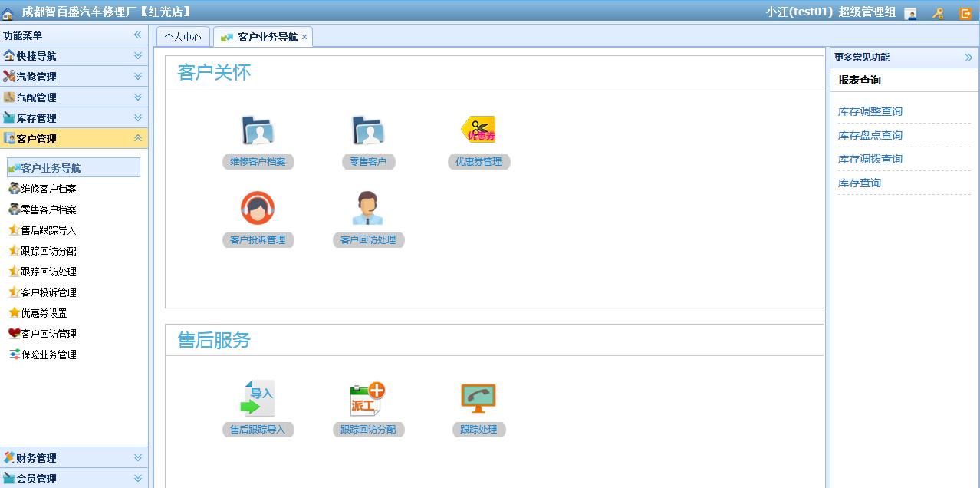
Task: Open 零售客户档案 in sidebar menu
Action: 48,209
